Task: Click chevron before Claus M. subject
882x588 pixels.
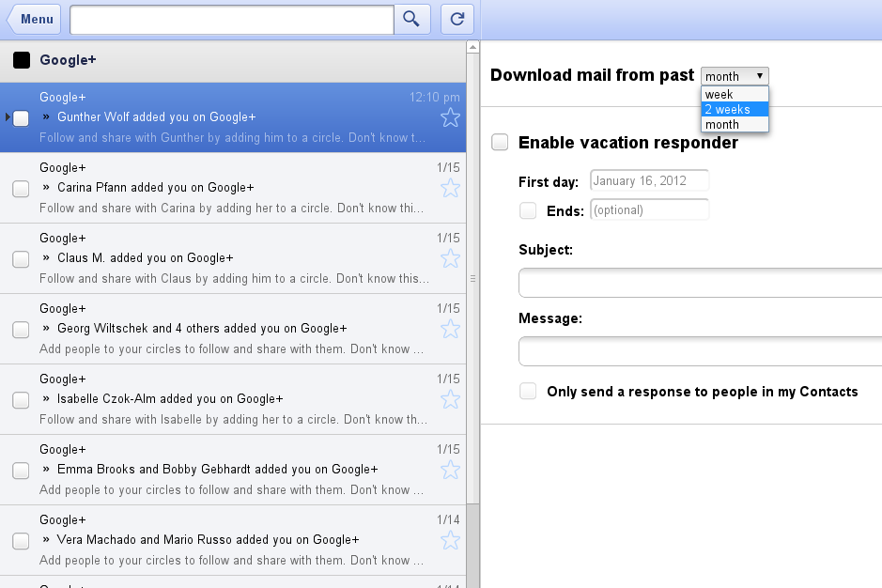Action: click(46, 257)
